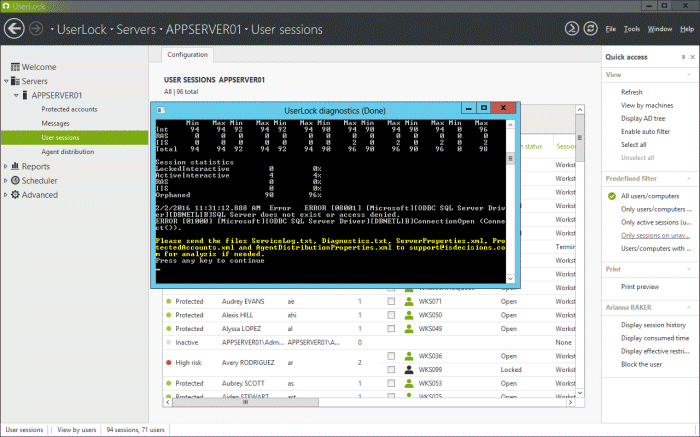
Task: Collapse the APPSERVER01 tree node
Action: 16,95
